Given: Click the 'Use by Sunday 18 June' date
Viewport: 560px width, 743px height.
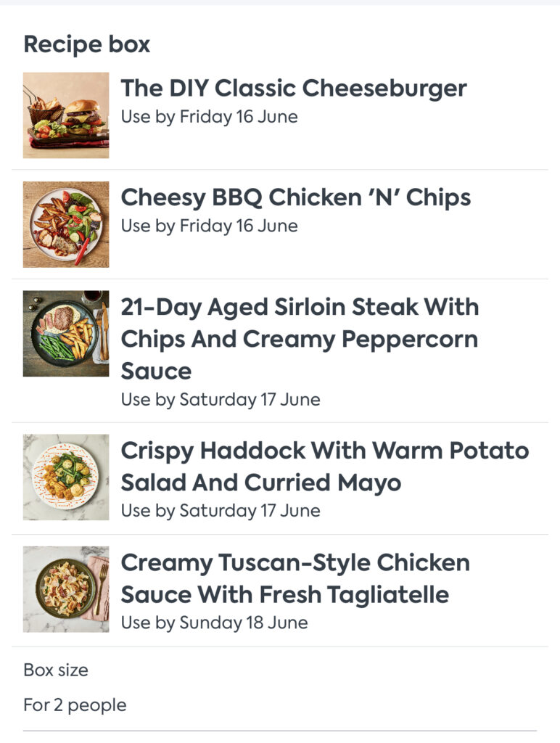Looking at the screenshot, I should [214, 623].
